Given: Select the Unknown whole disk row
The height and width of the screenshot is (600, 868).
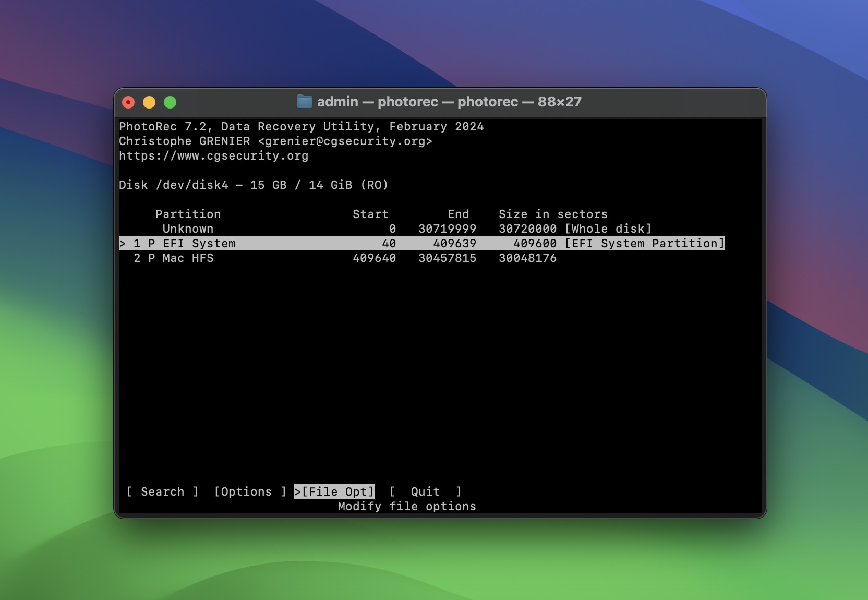Looking at the screenshot, I should [385, 229].
